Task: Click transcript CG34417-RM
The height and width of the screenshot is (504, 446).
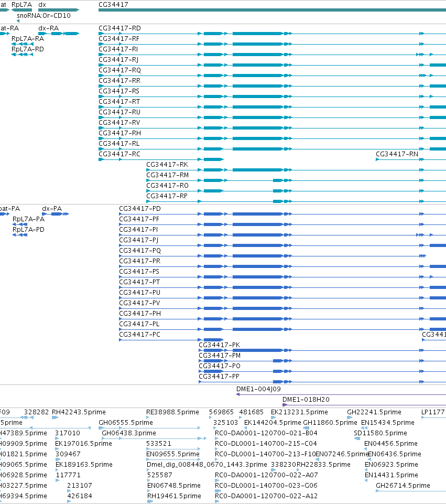Action: 168,175
